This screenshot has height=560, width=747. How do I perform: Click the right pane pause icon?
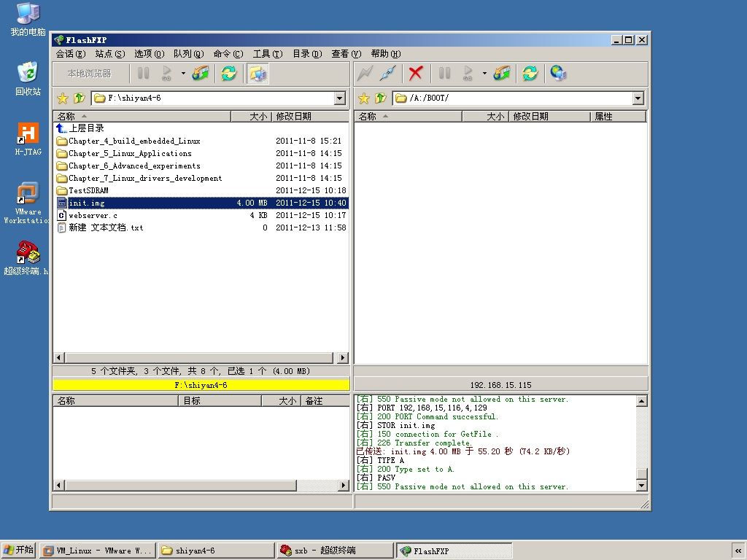click(x=444, y=74)
